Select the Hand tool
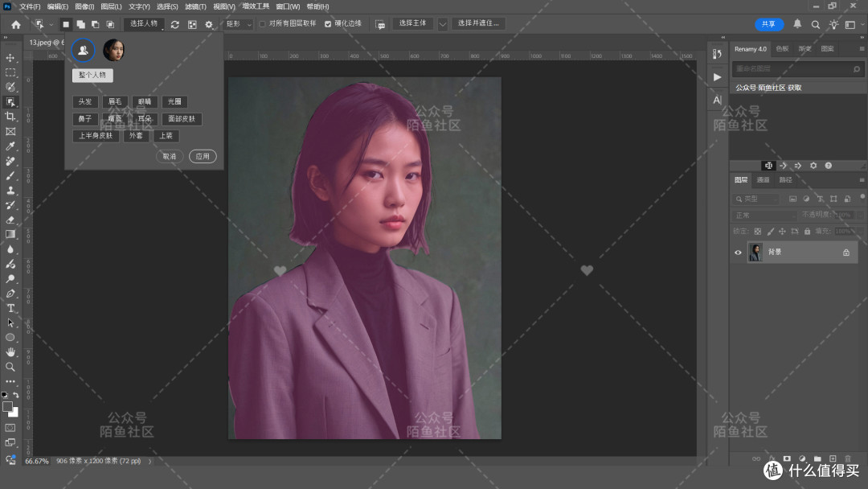The image size is (868, 489). (x=10, y=351)
